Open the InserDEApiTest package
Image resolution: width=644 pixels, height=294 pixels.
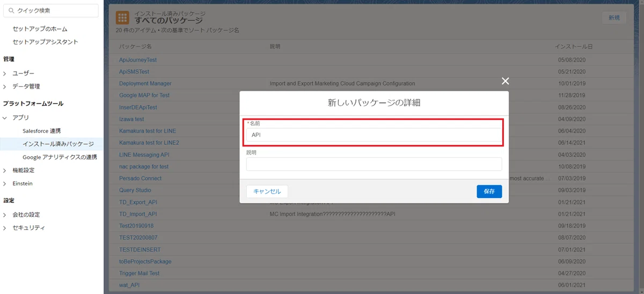(x=138, y=107)
